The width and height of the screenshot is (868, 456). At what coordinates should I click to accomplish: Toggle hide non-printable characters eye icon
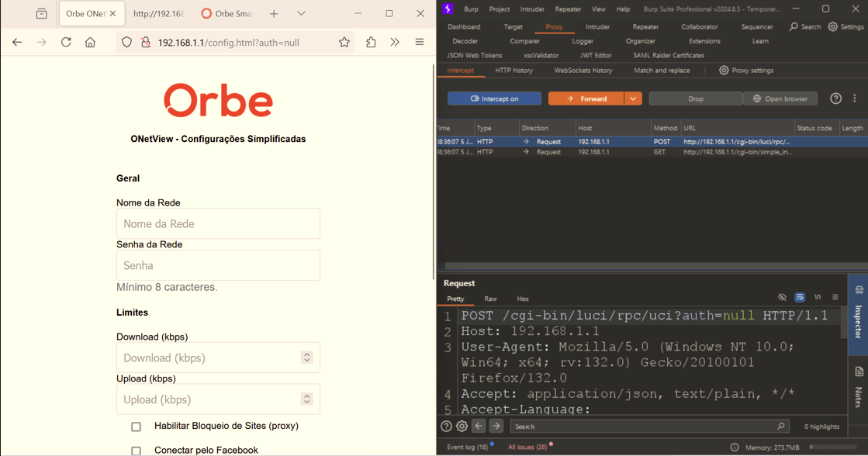[x=782, y=297]
